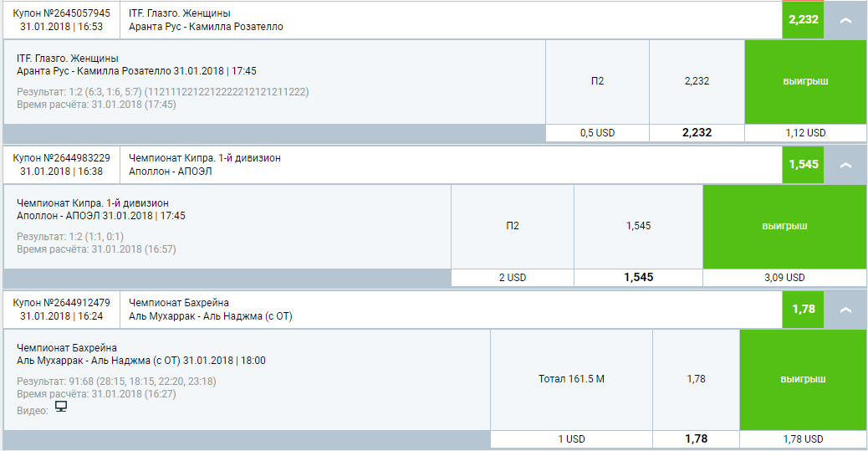
Task: Click the выигрыш box for tennis bet
Action: coord(805,81)
